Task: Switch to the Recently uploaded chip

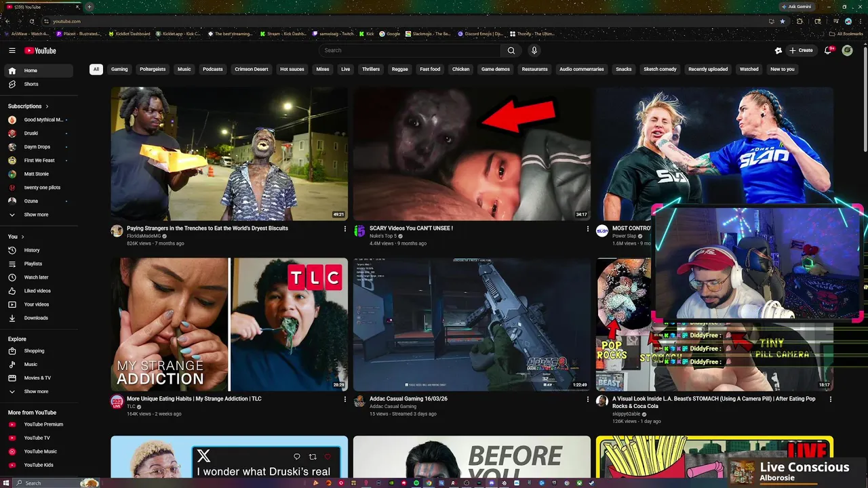Action: pos(708,69)
